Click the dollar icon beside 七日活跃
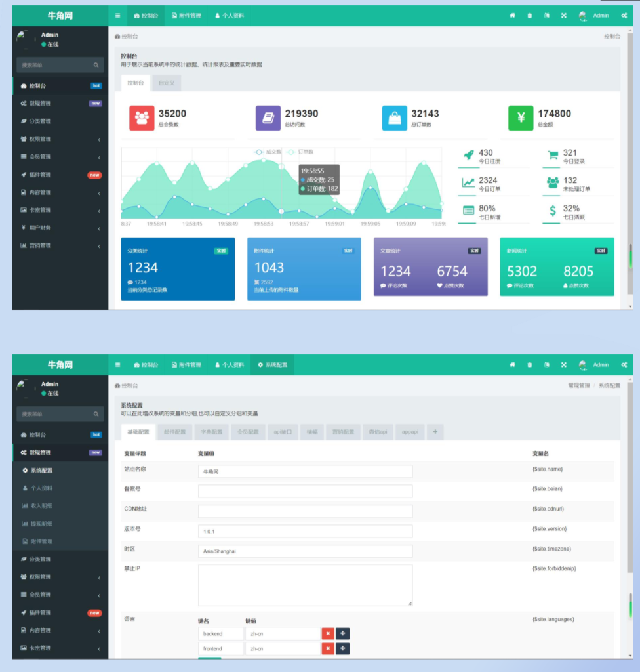Image resolution: width=640 pixels, height=672 pixels. point(553,211)
